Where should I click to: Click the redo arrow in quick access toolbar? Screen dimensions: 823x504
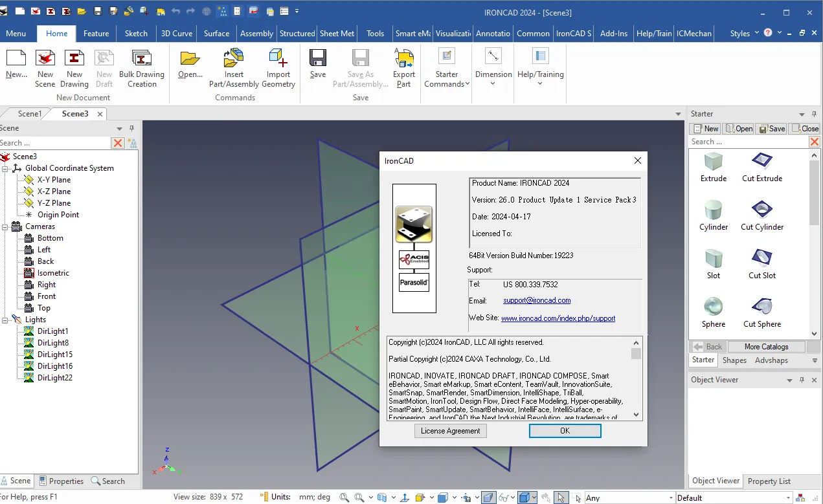pyautogui.click(x=190, y=12)
